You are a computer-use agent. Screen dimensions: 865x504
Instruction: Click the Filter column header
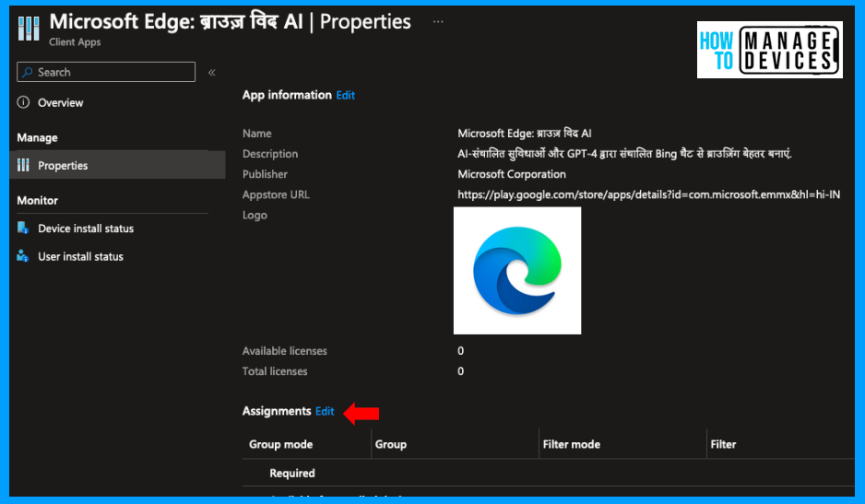723,444
